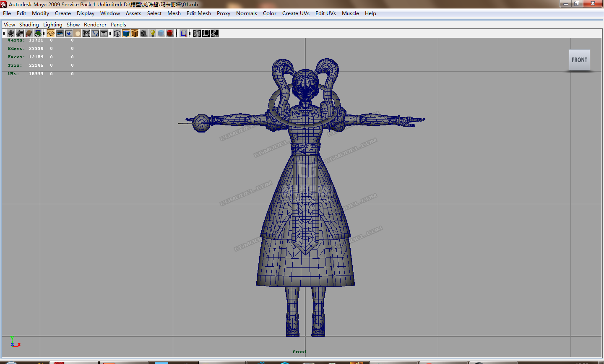The height and width of the screenshot is (364, 604).
Task: Click the FRONT view cube
Action: click(579, 60)
